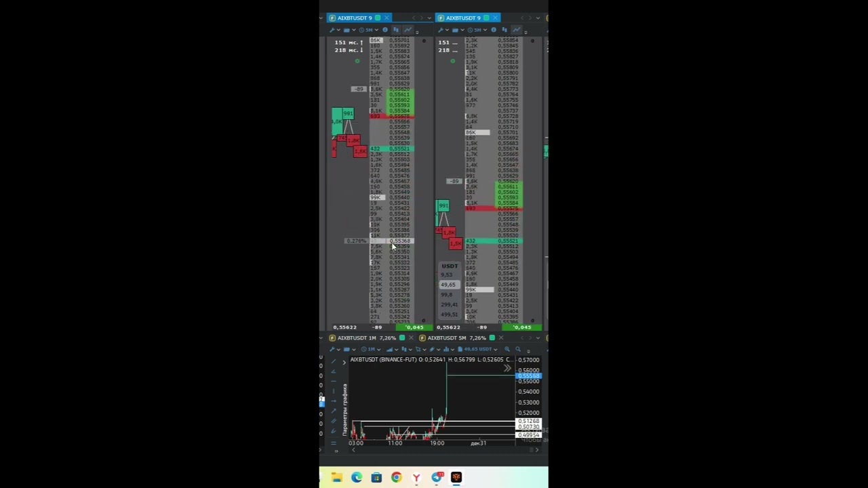868x488 pixels.
Task: Open Параметры графика vertical label
Action: click(344, 409)
